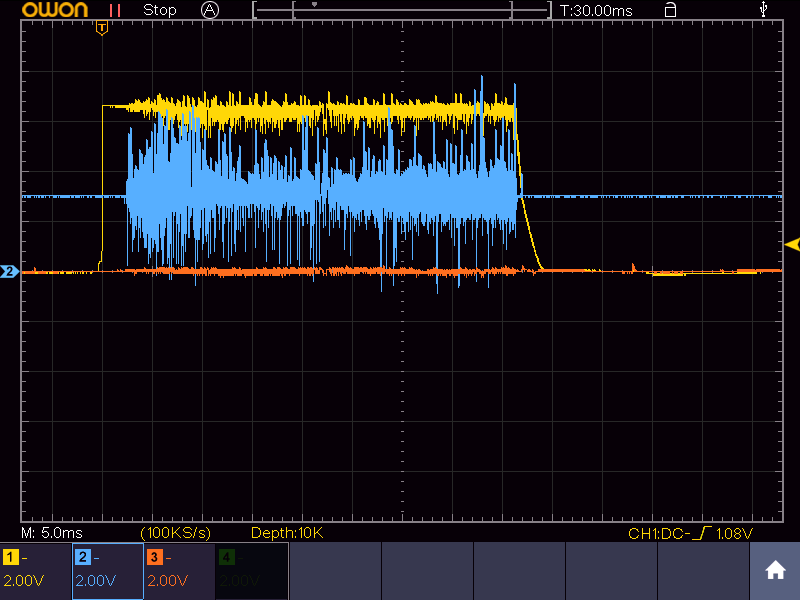Click the dim green channel 4 badge
The width and height of the screenshot is (800, 600).
pos(227,557)
